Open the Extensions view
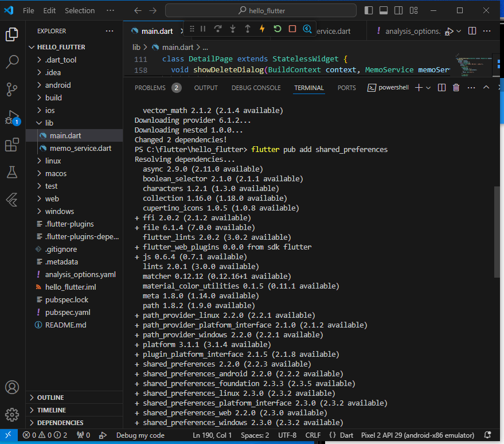The width and height of the screenshot is (504, 444). 12,145
